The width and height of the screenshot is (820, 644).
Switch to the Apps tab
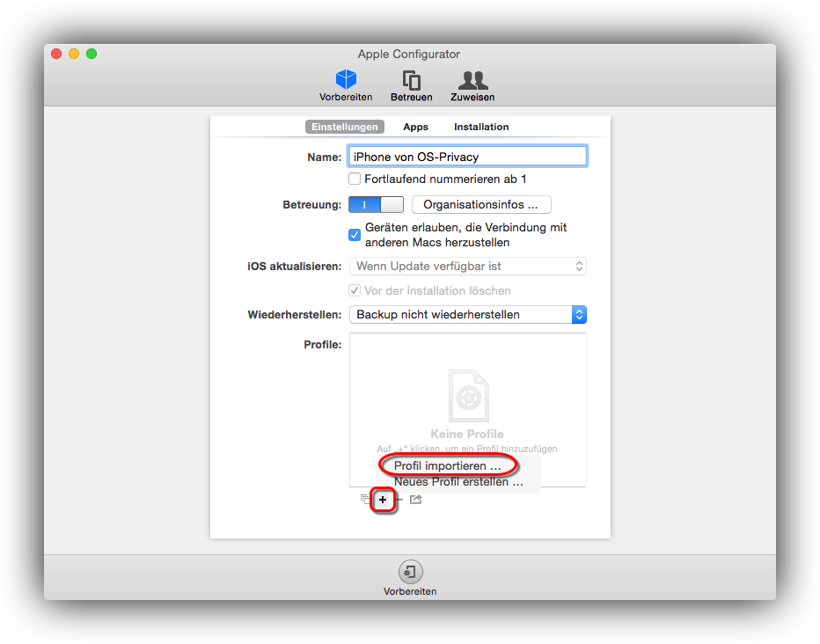coord(416,127)
